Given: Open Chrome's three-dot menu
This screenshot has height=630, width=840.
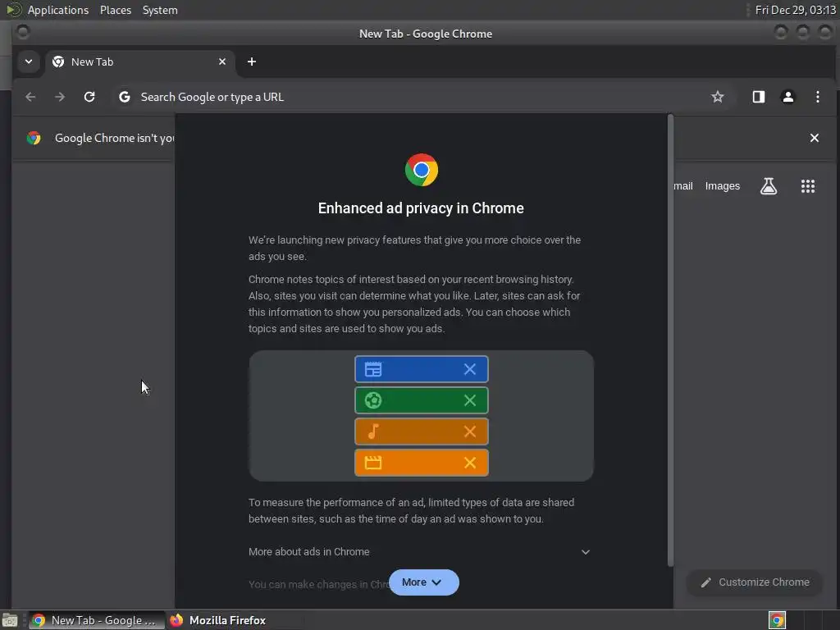Looking at the screenshot, I should tap(818, 97).
